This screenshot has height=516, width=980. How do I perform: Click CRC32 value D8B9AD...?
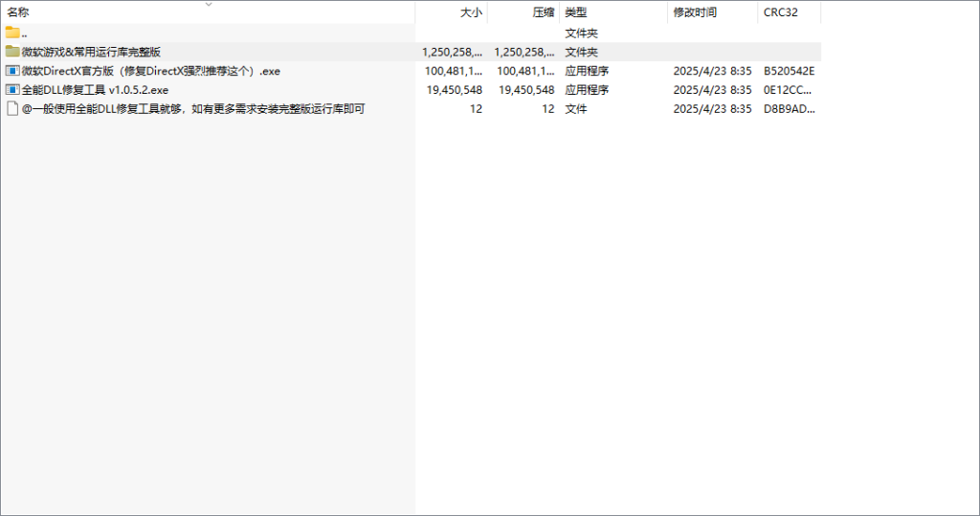click(789, 109)
